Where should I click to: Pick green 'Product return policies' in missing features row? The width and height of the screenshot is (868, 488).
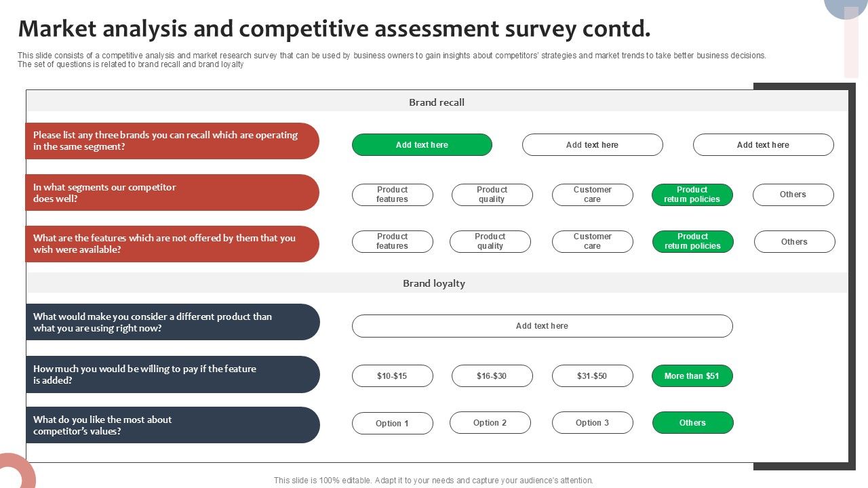pyautogui.click(x=692, y=241)
